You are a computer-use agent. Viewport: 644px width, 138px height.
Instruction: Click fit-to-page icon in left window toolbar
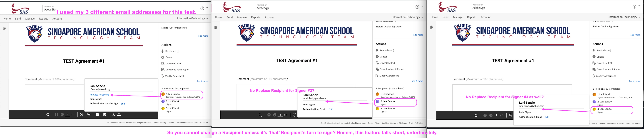pos(105,114)
